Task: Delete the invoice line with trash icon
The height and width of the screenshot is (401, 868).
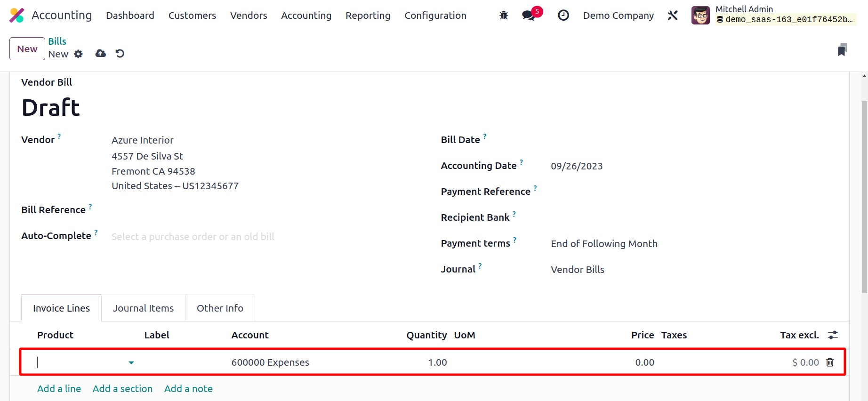Action: 830,362
